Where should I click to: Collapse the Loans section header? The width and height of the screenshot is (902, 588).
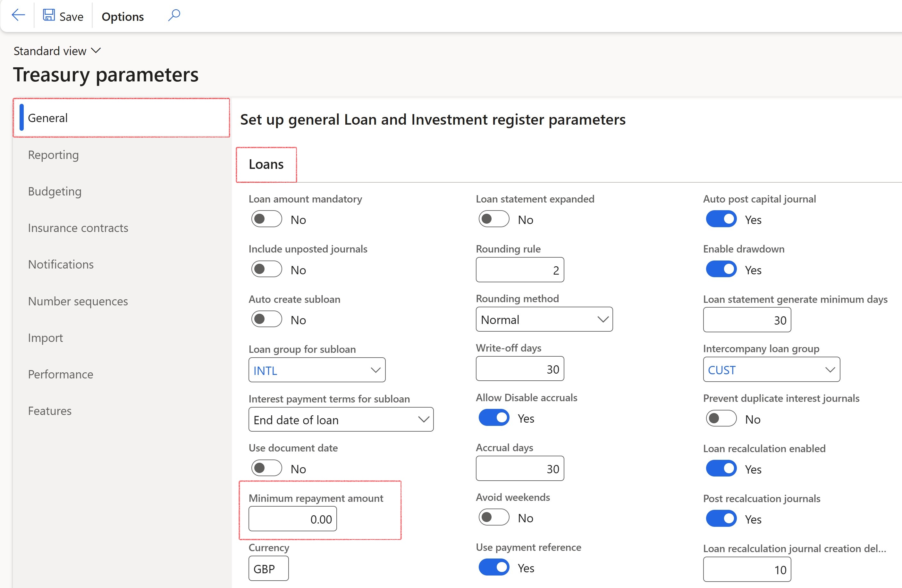coord(266,164)
